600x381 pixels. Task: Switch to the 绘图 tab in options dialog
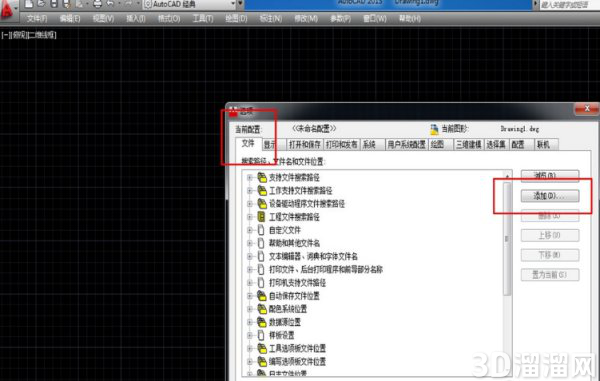point(440,145)
